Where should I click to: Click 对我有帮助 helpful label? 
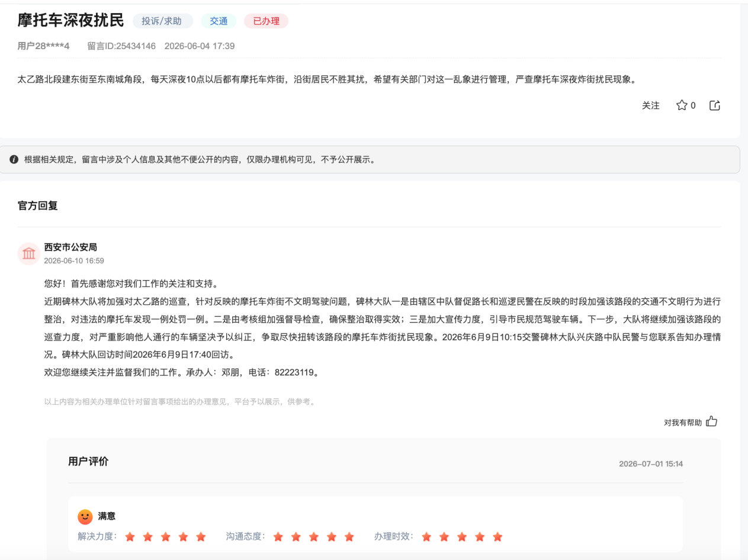pos(683,422)
